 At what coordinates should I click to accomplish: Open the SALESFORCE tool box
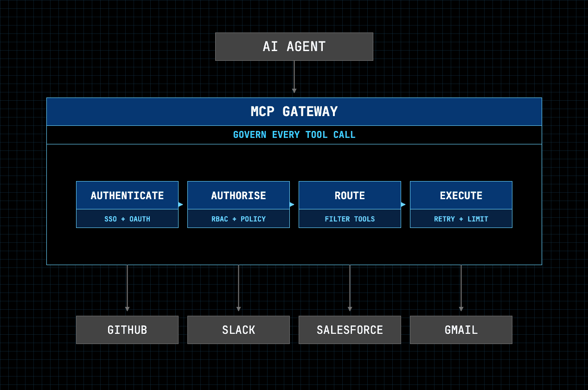click(x=350, y=330)
